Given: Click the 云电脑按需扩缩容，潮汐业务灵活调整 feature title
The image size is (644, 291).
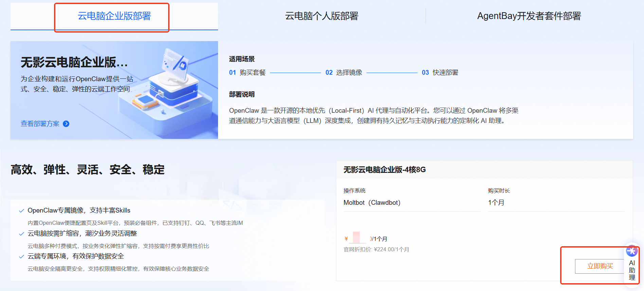Looking at the screenshot, I should 82,234.
